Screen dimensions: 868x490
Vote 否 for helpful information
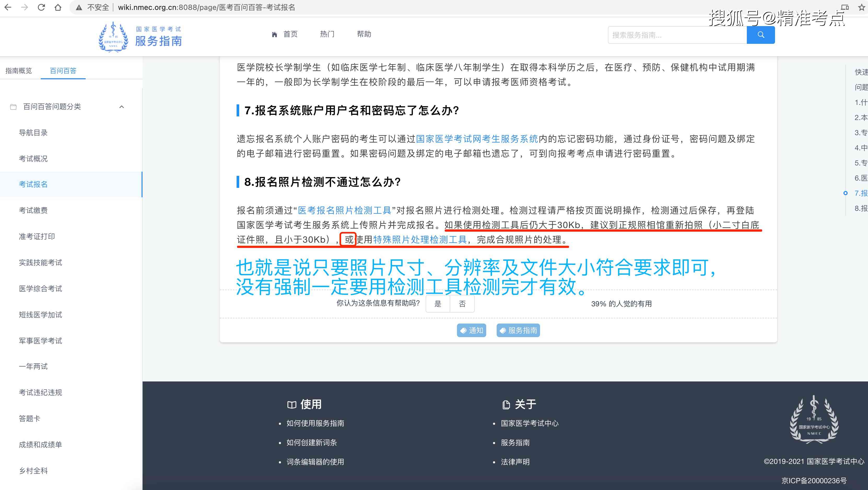tap(462, 304)
